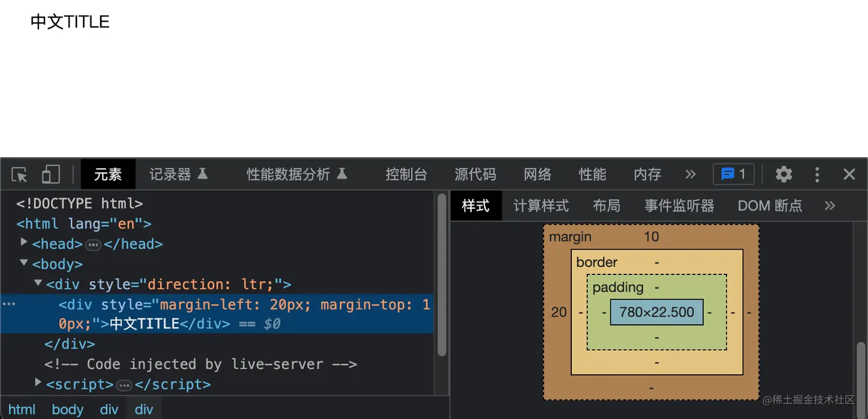
Task: Switch to the 性能数据分析 tab
Action: (297, 174)
